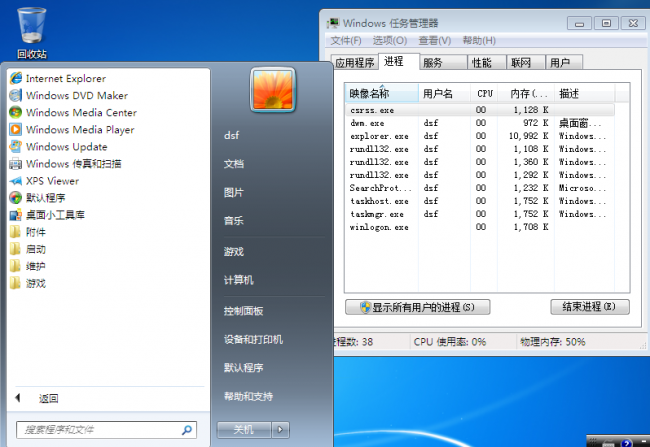The image size is (650, 447).
Task: Open 文档 in Start menu
Action: [x=234, y=164]
